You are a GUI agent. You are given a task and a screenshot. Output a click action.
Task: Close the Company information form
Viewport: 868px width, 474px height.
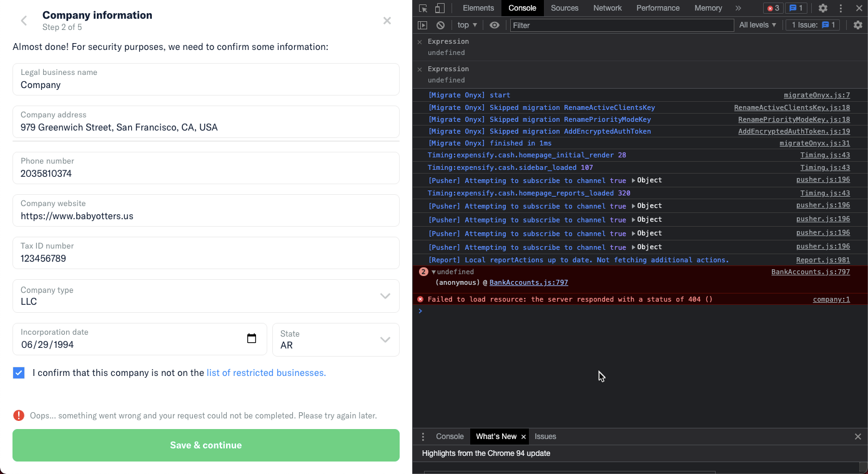point(387,21)
